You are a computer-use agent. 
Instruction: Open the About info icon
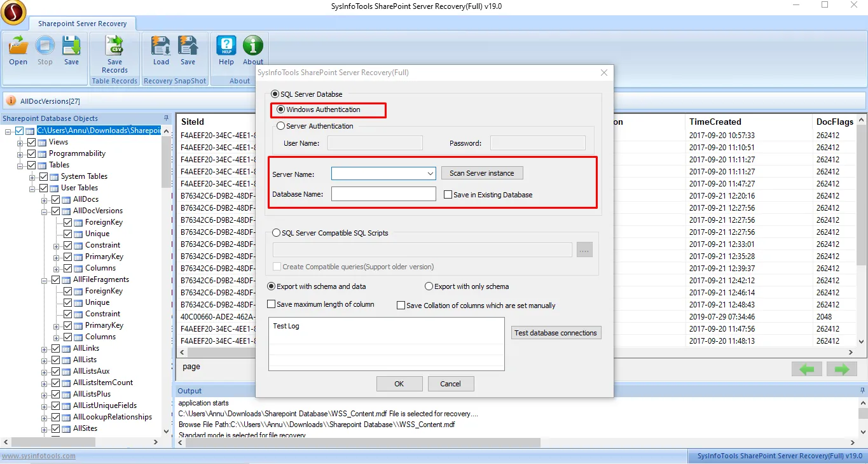[x=253, y=46]
